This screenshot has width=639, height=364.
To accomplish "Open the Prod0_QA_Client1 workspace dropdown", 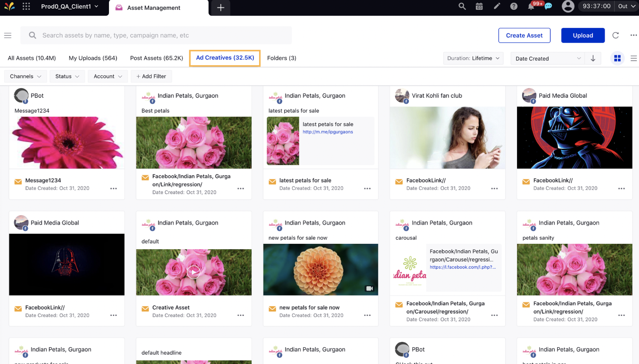I will tap(69, 6).
